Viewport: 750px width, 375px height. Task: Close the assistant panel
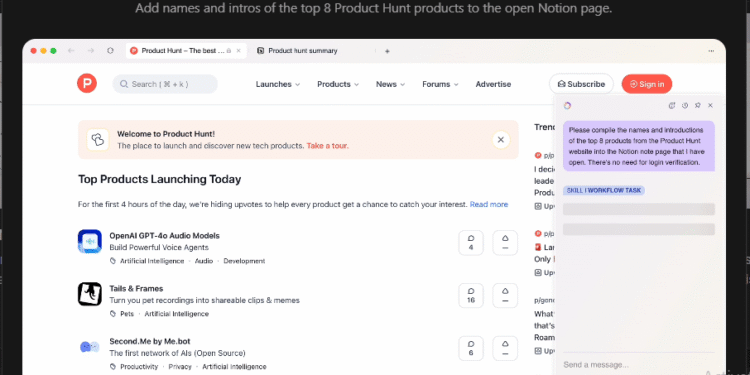pos(710,106)
